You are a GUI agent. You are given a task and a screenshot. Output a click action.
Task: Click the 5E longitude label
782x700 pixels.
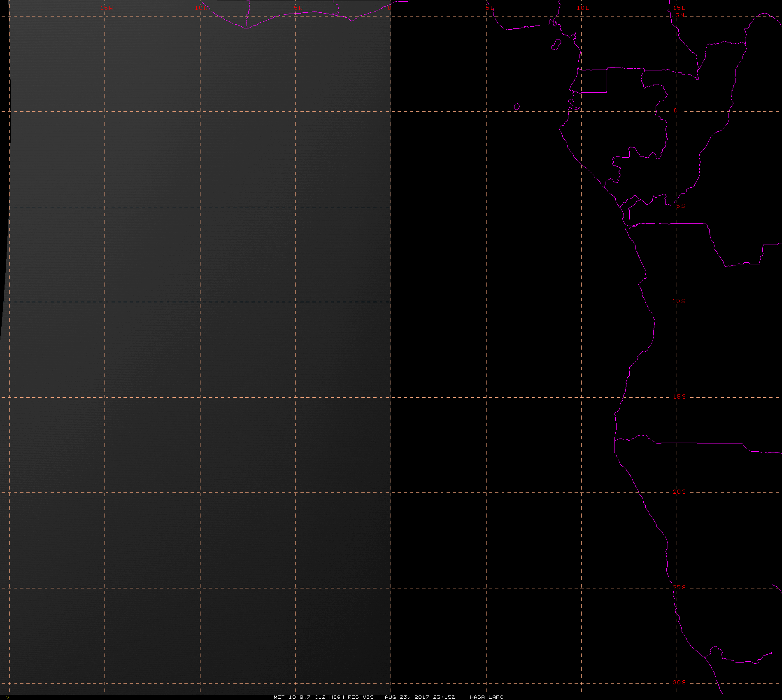(490, 8)
